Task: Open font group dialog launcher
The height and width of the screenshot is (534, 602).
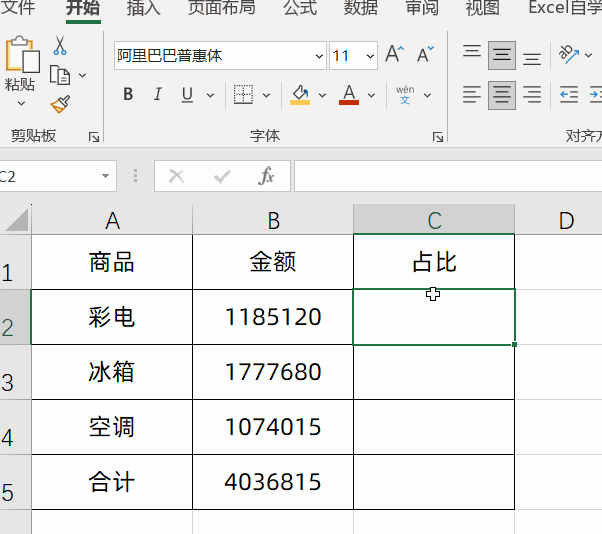Action: click(438, 137)
